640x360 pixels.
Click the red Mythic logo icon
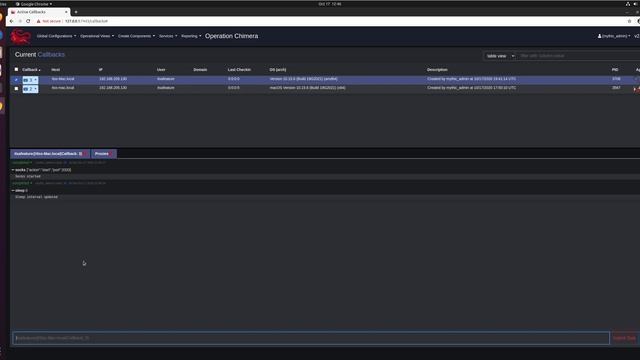(x=20, y=36)
